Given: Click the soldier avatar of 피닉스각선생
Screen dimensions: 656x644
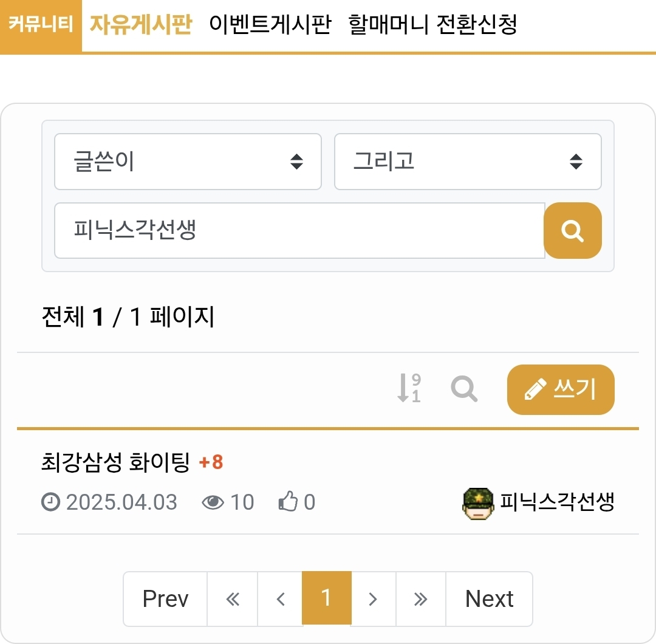Looking at the screenshot, I should (x=478, y=504).
